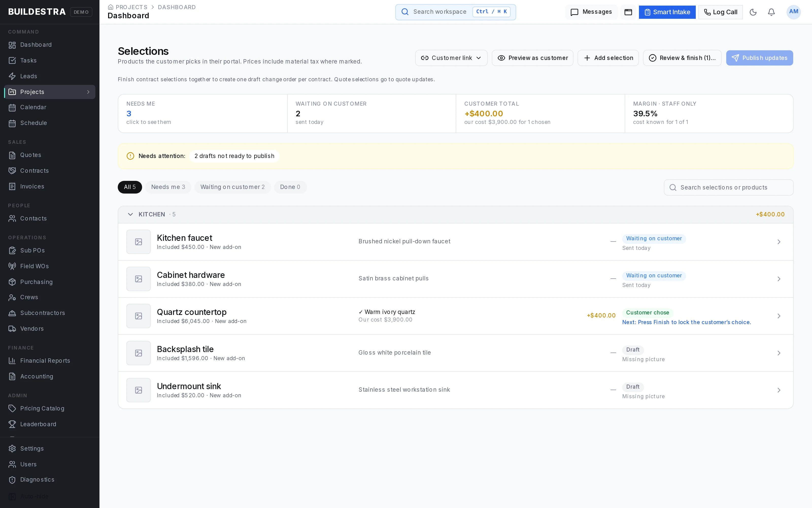
Task: Open Settings in sidebar
Action: pos(50,449)
